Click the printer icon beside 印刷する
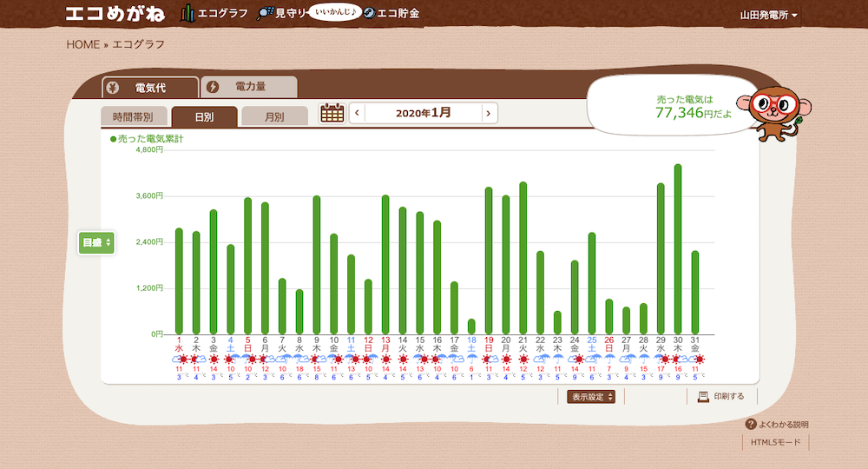 703,396
